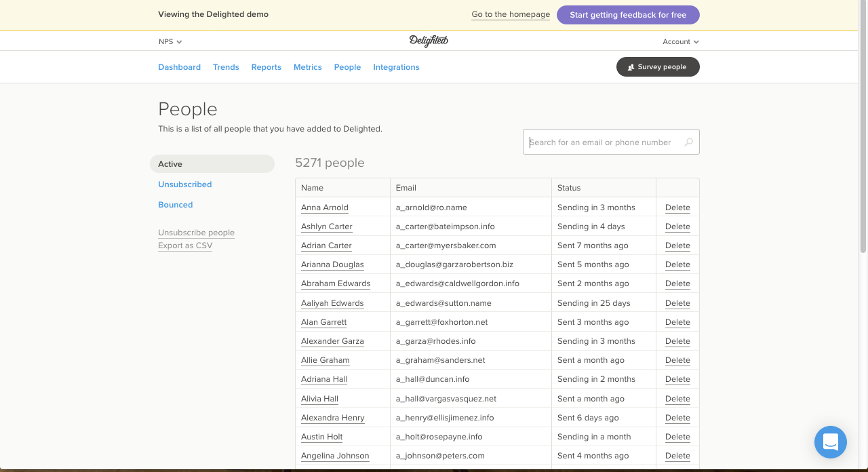The width and height of the screenshot is (868, 472).
Task: Click Start getting feedback for free
Action: (628, 15)
